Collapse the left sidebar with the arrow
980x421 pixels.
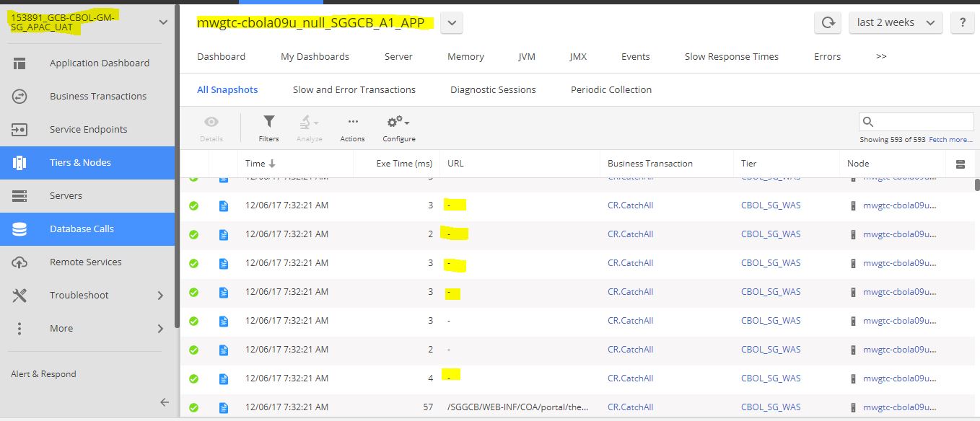click(165, 402)
